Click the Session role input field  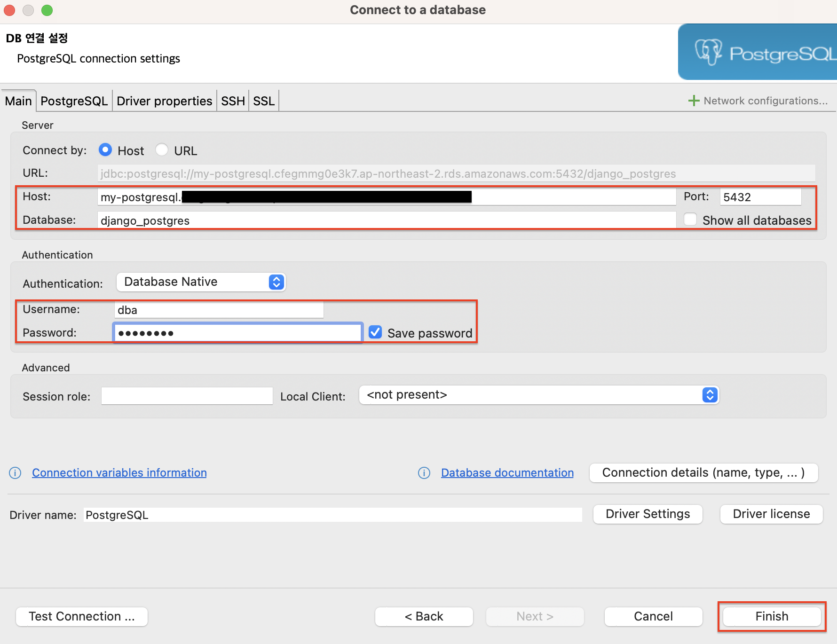187,396
